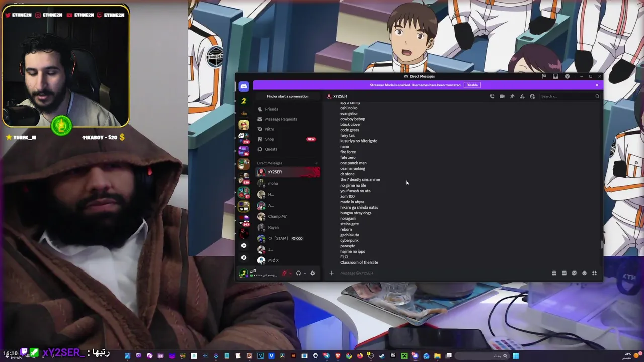Expand headphone output options arrow

pos(304,273)
